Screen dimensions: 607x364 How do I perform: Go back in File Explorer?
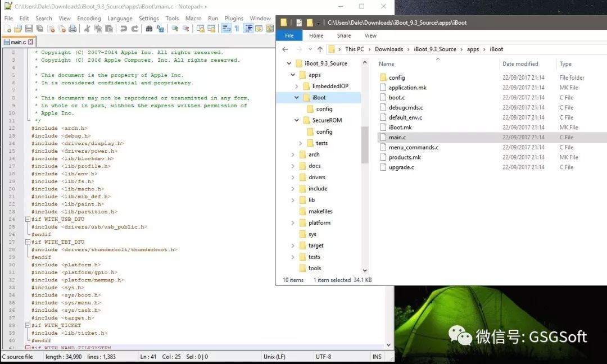click(286, 49)
